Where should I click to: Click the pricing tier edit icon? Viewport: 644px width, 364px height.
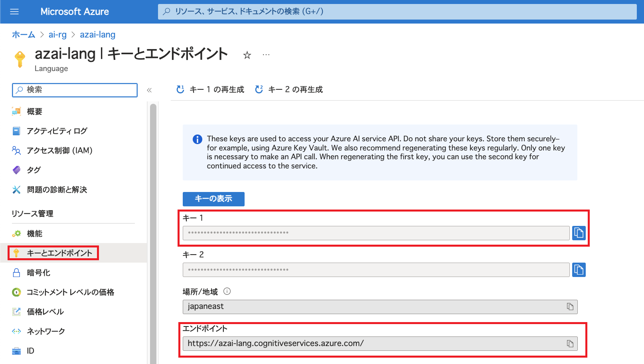tap(16, 312)
